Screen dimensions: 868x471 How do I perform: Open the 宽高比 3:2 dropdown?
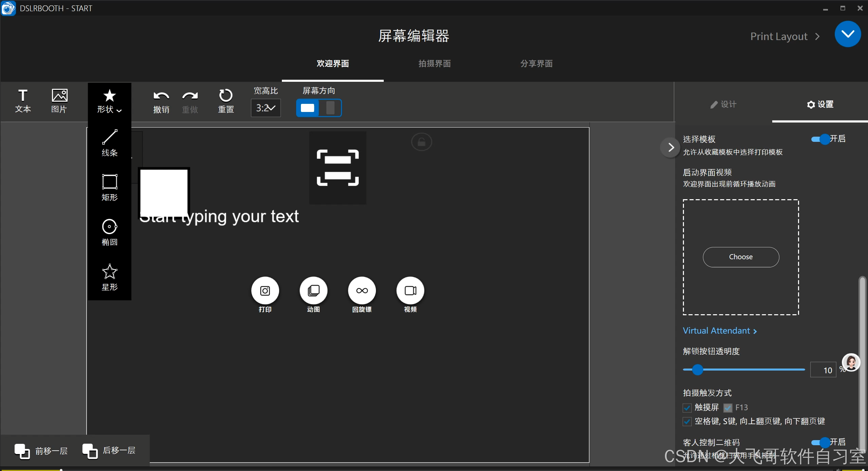[266, 108]
